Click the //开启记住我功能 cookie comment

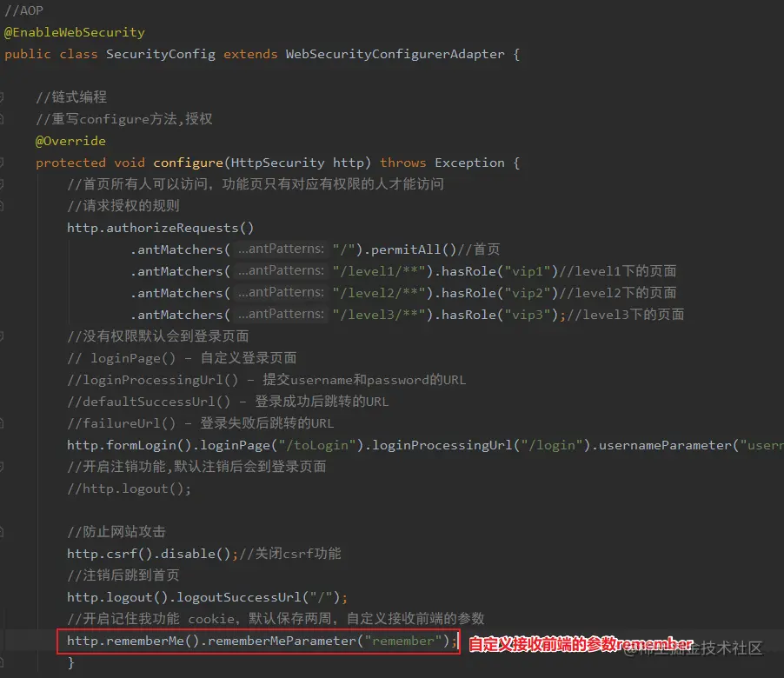pos(276,619)
